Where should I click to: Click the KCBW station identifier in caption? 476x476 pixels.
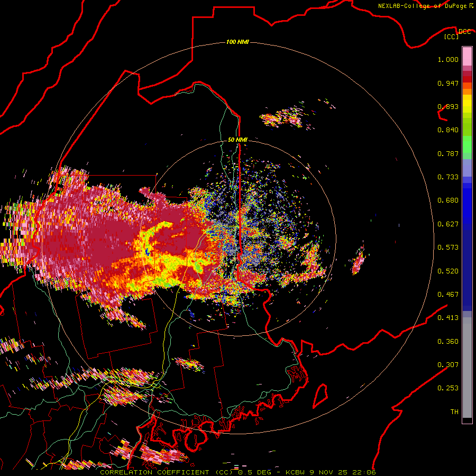click(296, 472)
